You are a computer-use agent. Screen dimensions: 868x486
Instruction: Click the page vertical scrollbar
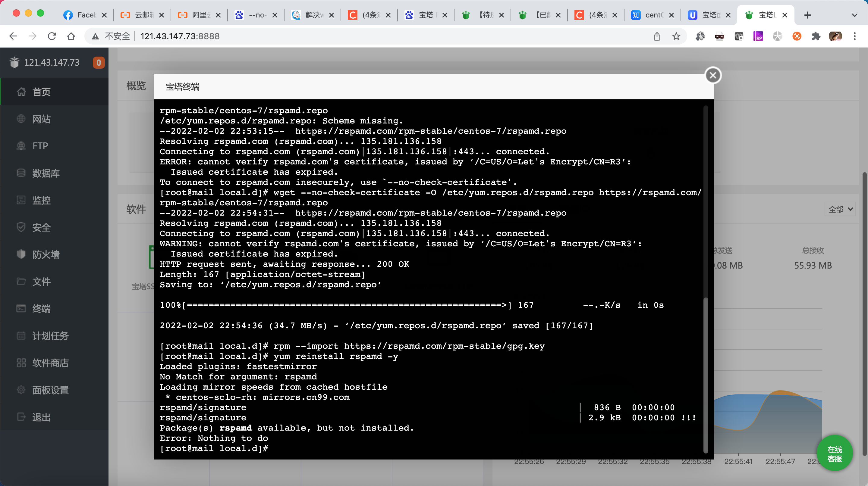coord(865,314)
